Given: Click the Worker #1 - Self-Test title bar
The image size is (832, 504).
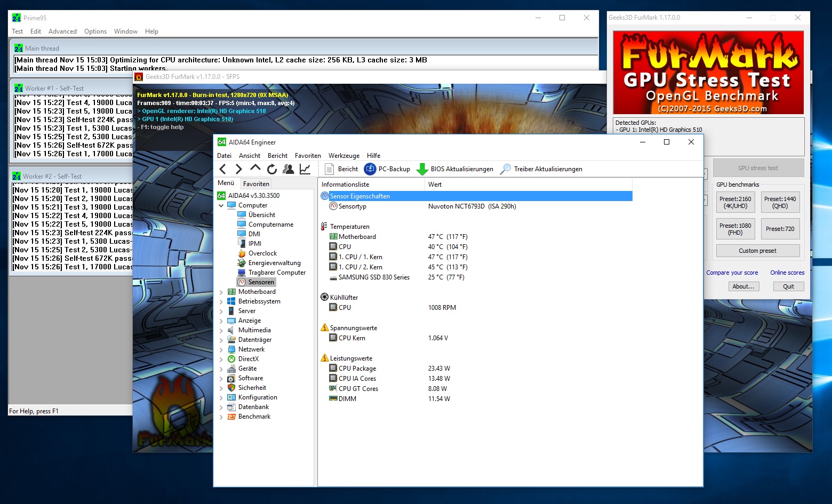Looking at the screenshot, I should tap(72, 88).
